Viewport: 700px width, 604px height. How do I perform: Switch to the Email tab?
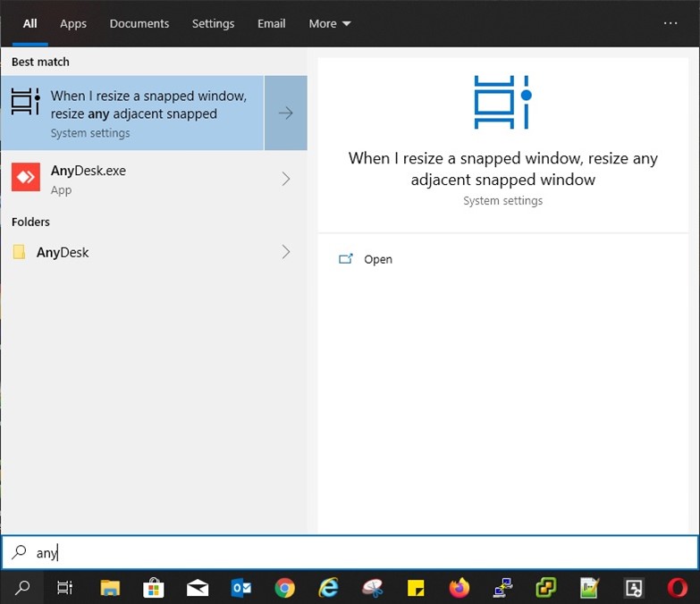[x=271, y=23]
